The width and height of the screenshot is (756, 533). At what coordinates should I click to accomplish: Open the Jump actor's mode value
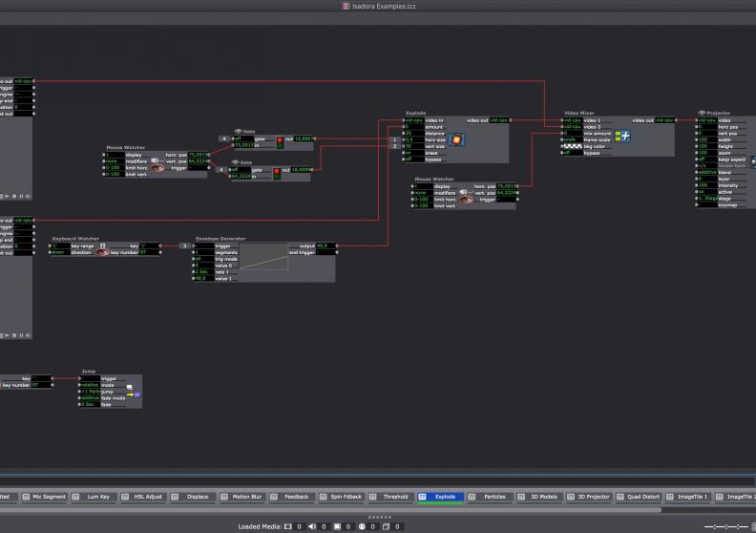click(x=90, y=385)
